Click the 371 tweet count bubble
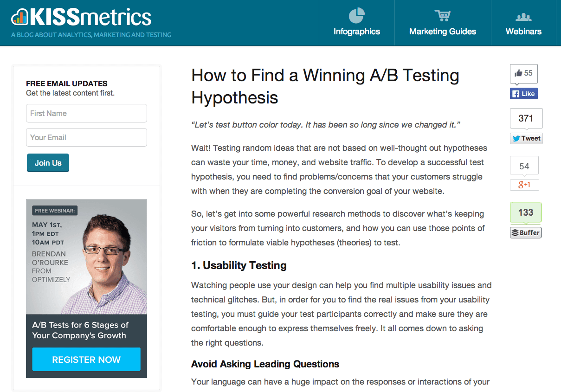The width and height of the screenshot is (561, 392). coord(526,118)
